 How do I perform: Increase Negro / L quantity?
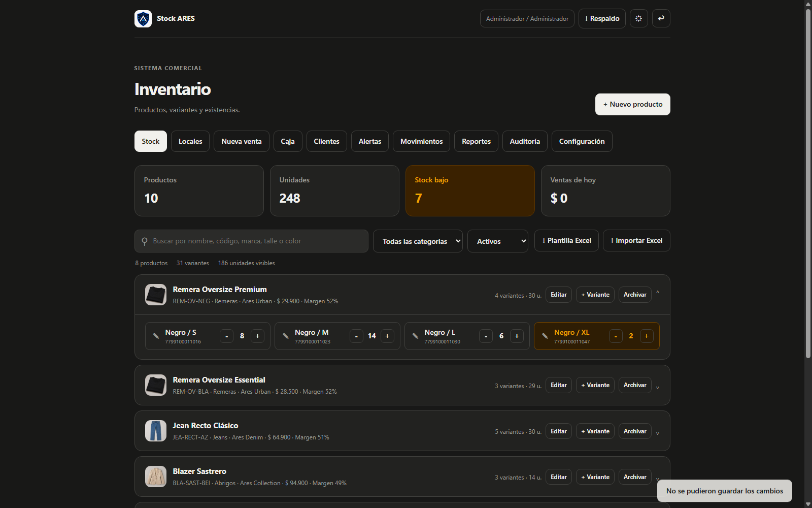tap(517, 336)
